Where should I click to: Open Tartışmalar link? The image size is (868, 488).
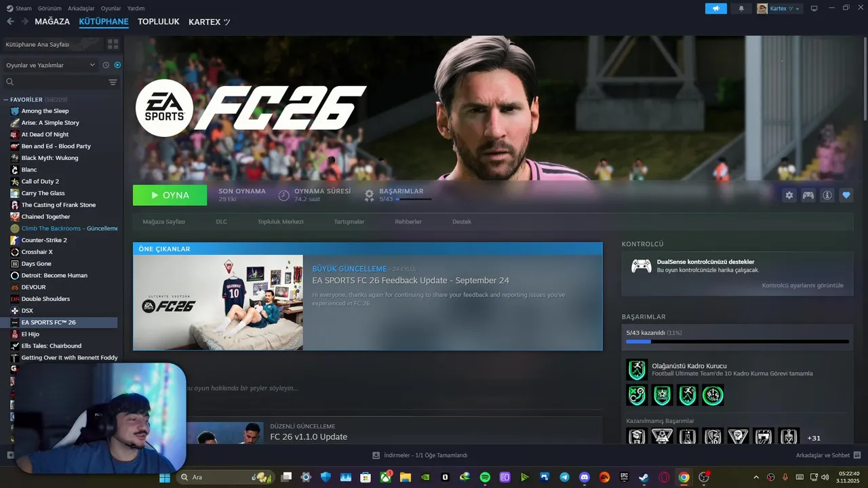(x=349, y=222)
